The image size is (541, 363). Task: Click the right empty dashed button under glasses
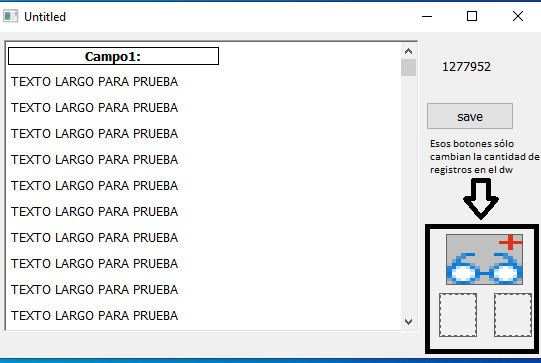click(513, 315)
